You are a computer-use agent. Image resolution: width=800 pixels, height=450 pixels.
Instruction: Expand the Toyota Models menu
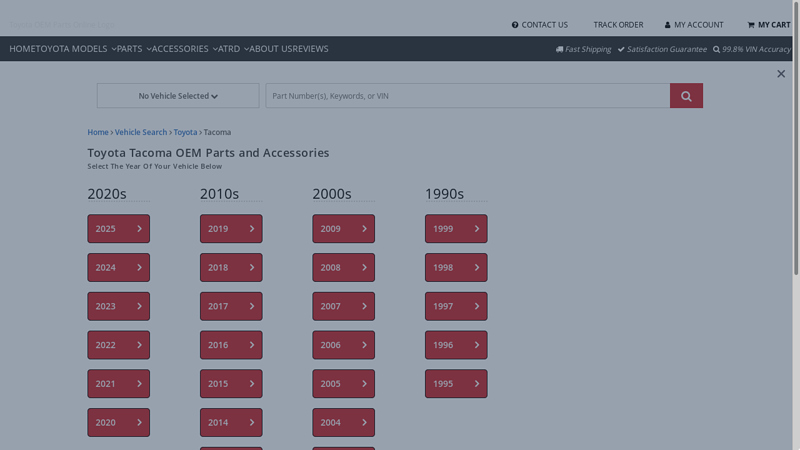[x=77, y=49]
